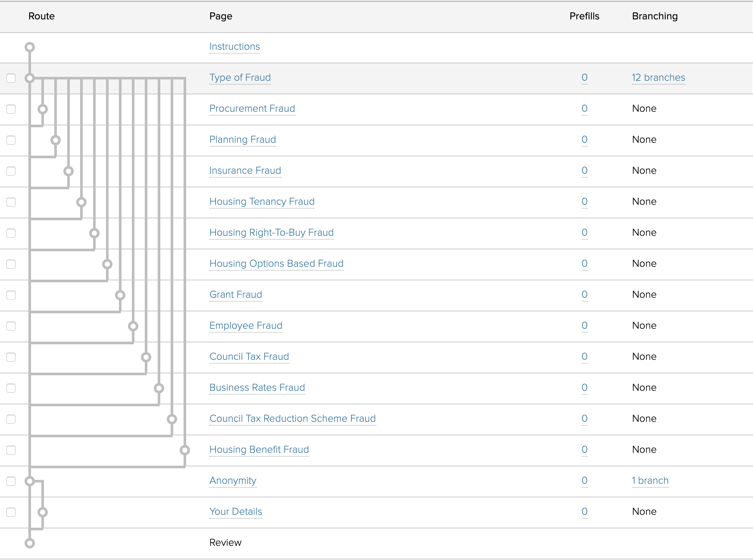Open the 12 branches link
The width and height of the screenshot is (753, 560).
click(x=658, y=78)
